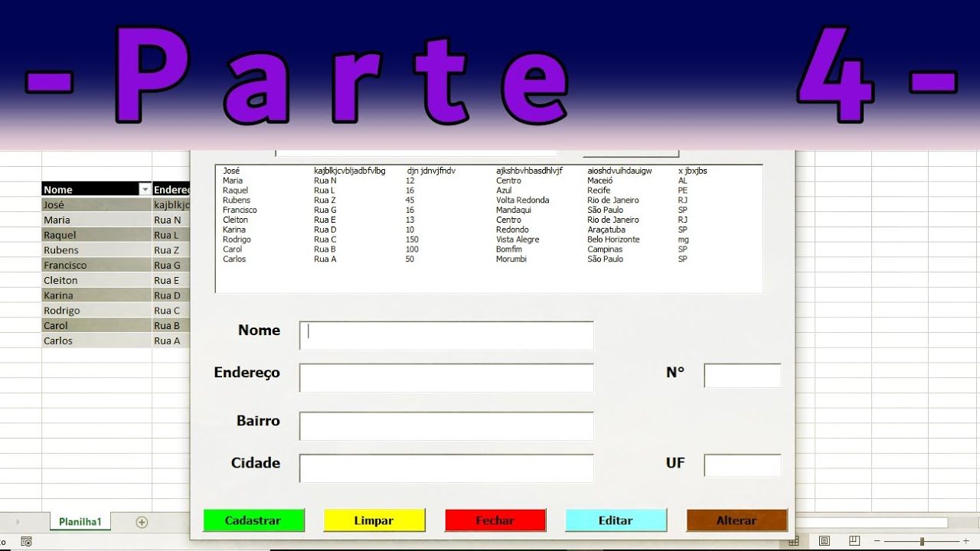Click worksheet cell Rua G
This screenshot has width=980, height=551.
(x=171, y=266)
